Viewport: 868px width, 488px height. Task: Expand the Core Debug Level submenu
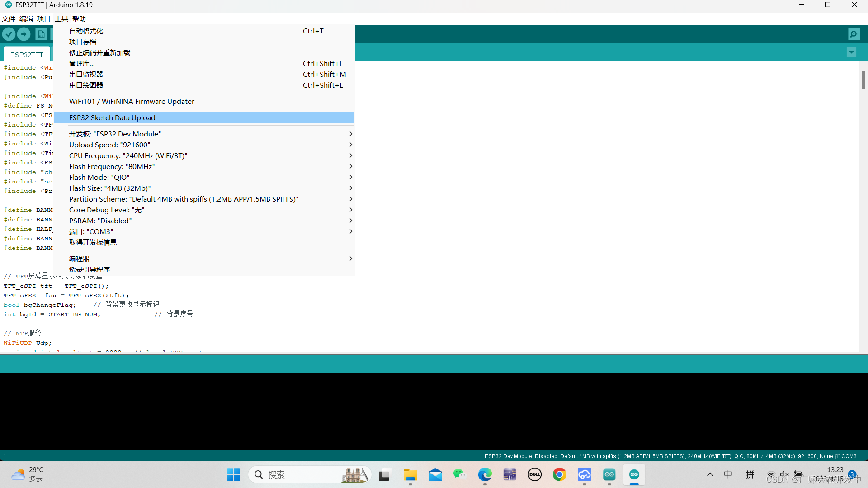[x=204, y=210]
